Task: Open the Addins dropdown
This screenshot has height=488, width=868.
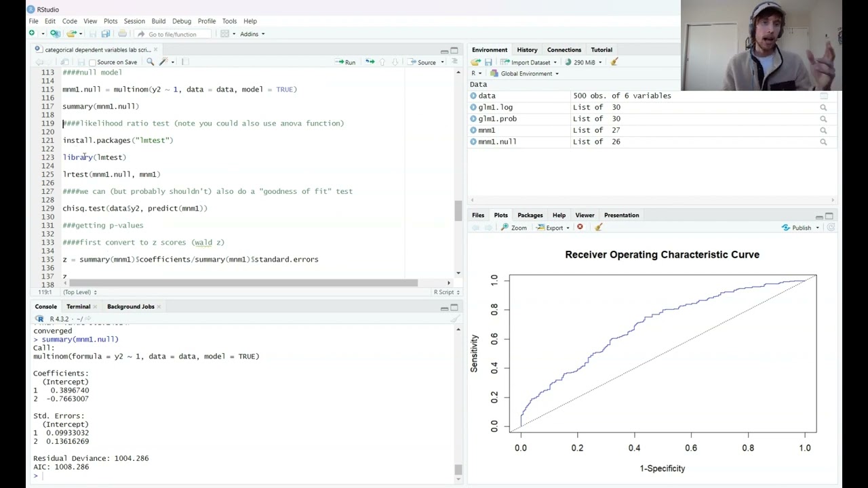Action: [252, 34]
